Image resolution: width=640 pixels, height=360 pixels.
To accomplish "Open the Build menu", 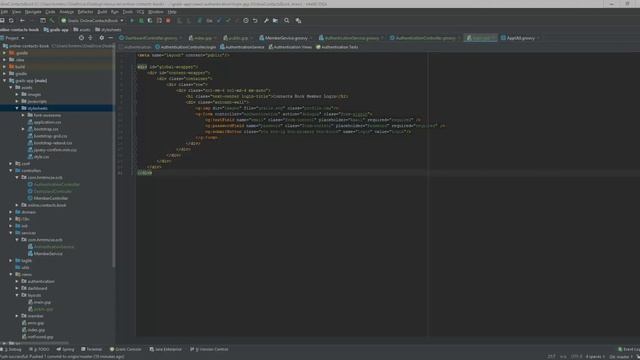I will pos(102,12).
